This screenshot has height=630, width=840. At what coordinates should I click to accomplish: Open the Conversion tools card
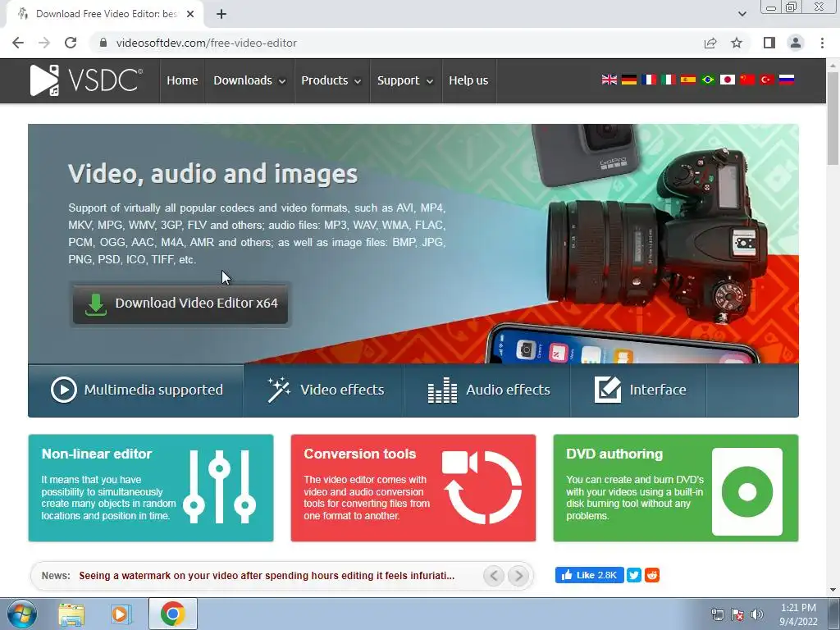coord(413,487)
